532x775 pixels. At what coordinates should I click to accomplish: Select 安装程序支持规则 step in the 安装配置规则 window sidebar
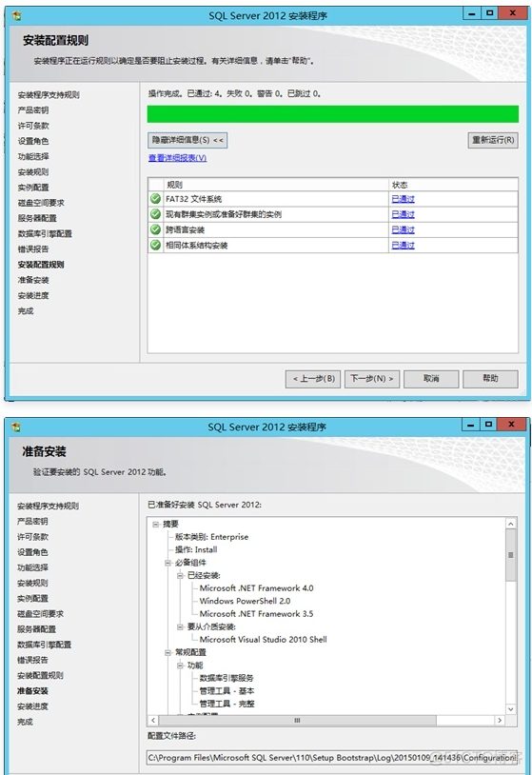pos(49,95)
